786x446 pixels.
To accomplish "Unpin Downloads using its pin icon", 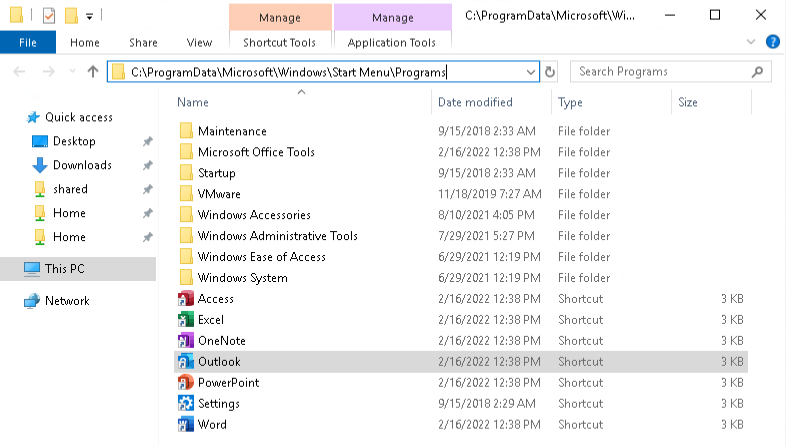I will (147, 165).
